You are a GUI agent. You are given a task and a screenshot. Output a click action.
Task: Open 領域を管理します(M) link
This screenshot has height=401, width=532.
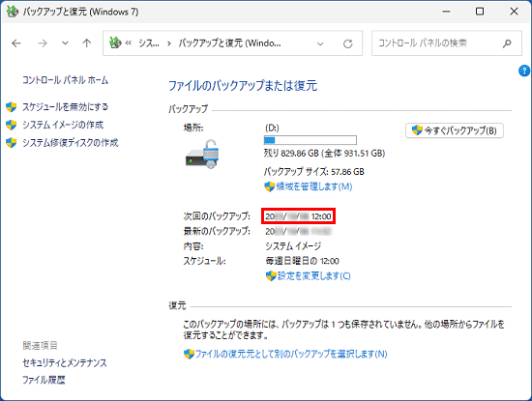coord(313,186)
